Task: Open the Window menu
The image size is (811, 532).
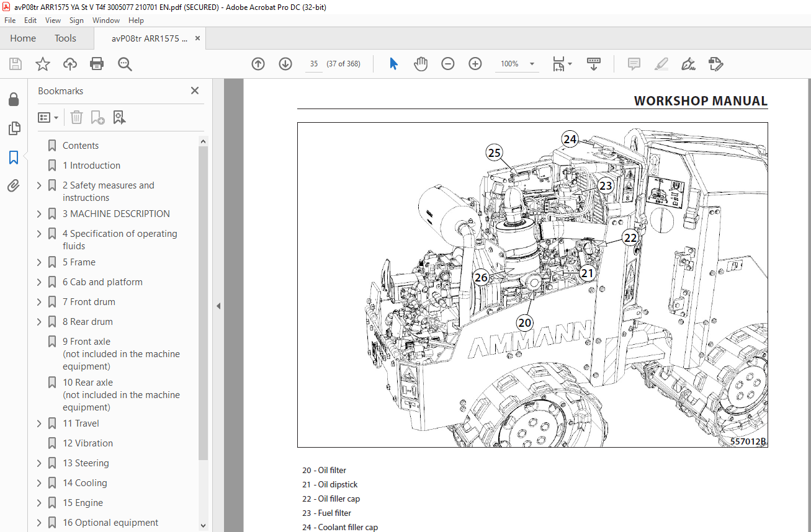Action: point(106,20)
